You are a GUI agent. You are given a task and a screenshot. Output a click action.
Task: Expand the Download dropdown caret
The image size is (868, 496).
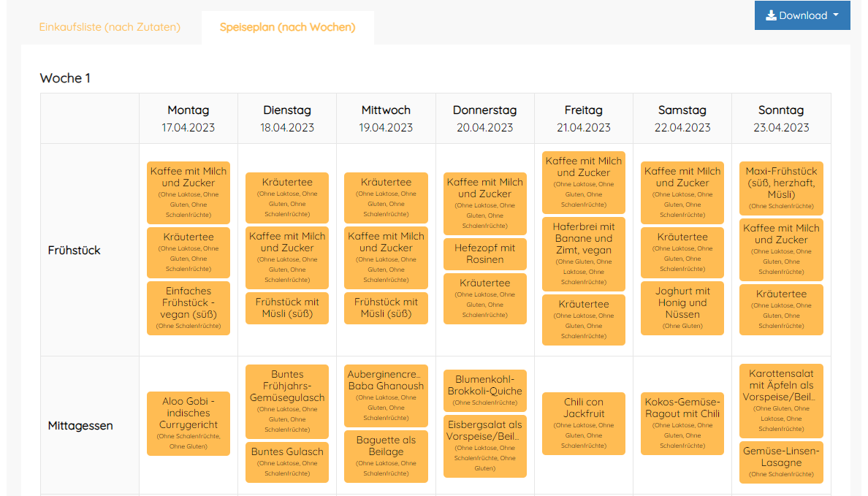point(836,15)
